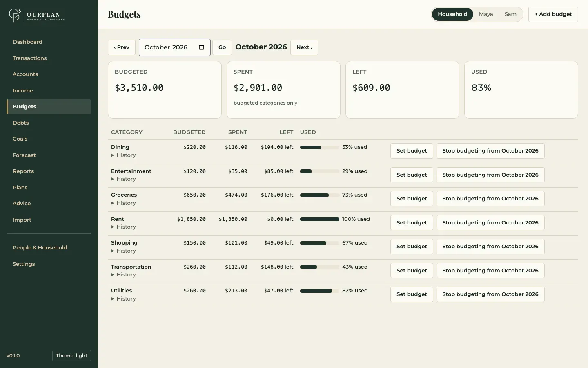
Task: Open Debts page
Action: coord(49,123)
